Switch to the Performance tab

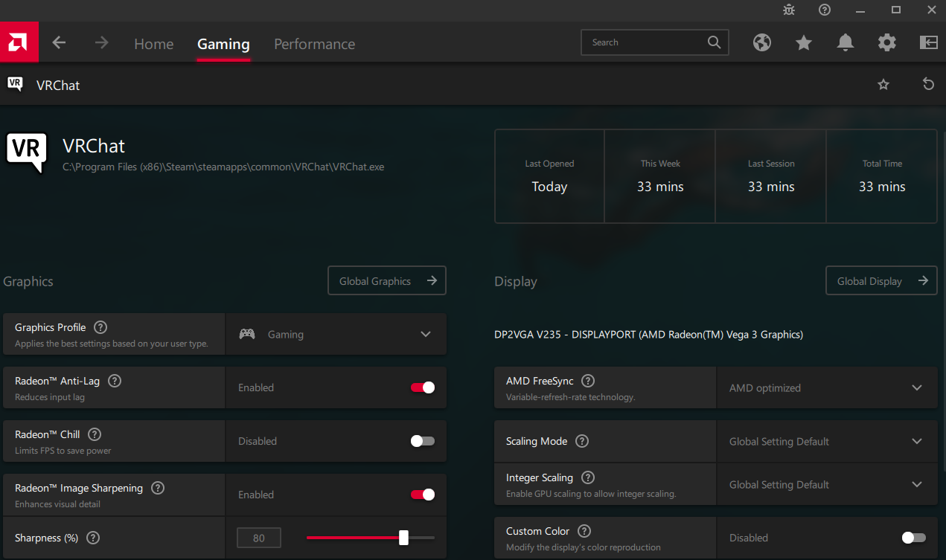[314, 44]
